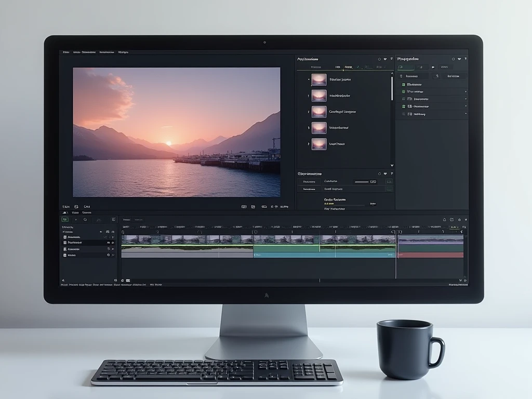This screenshot has width=532, height=399.
Task: Toggle the first green checkbox in the properties list
Action: [403, 84]
